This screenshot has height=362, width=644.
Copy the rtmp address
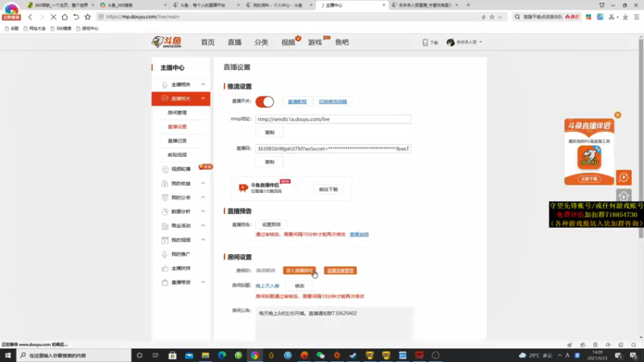[270, 133]
